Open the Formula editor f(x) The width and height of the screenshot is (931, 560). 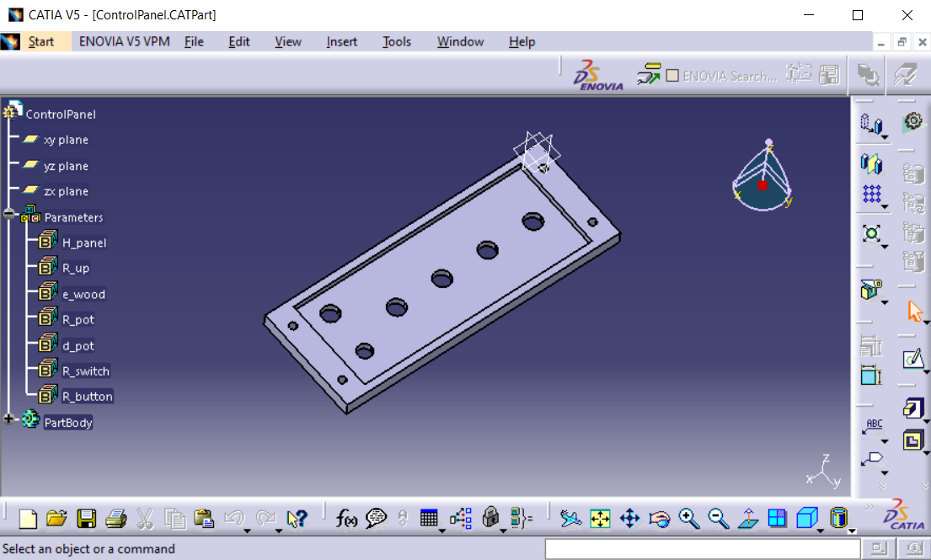pyautogui.click(x=345, y=519)
